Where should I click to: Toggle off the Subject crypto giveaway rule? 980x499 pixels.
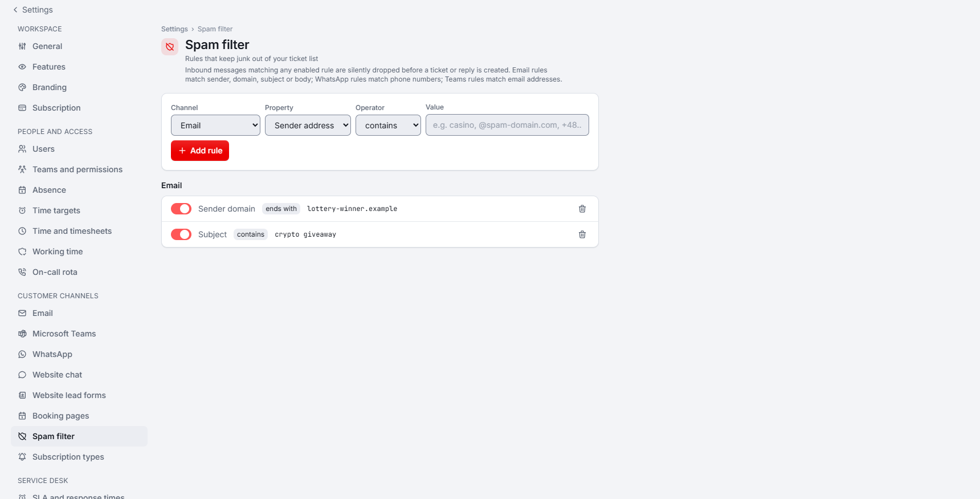pos(181,234)
